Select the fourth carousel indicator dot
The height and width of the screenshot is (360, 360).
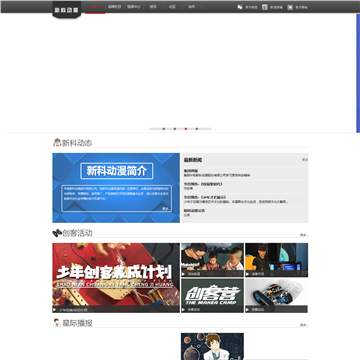[197, 129]
